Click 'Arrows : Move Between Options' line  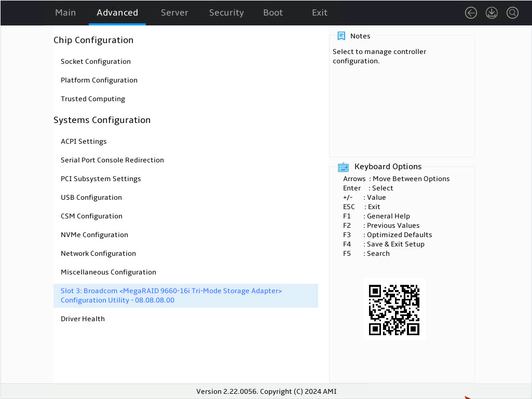(x=397, y=178)
